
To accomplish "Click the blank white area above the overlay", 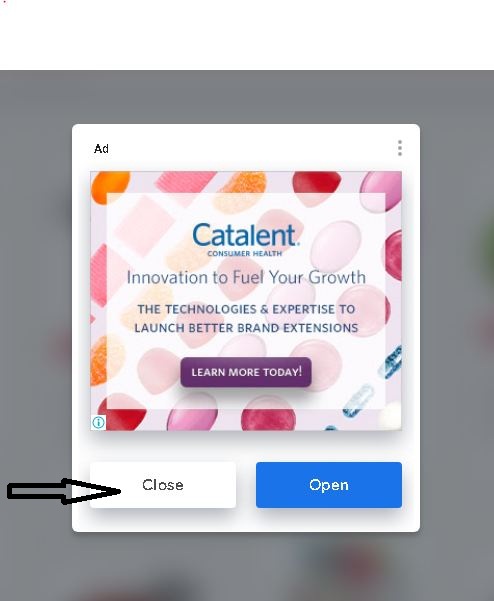I will click(247, 34).
